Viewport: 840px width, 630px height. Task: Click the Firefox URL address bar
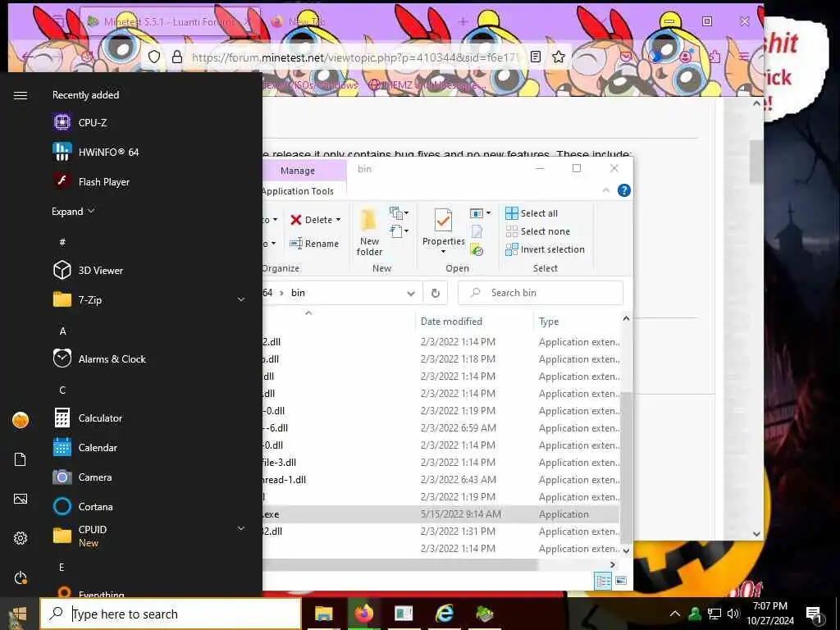[x=355, y=57]
